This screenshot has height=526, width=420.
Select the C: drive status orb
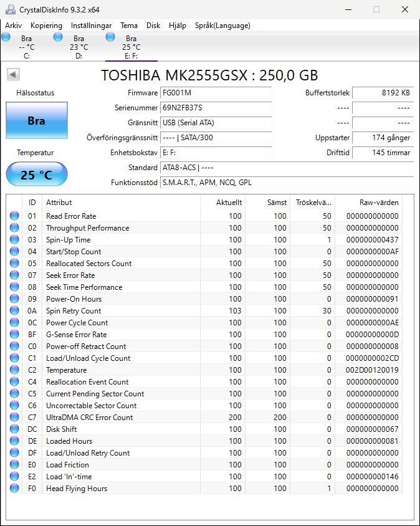pos(6,37)
